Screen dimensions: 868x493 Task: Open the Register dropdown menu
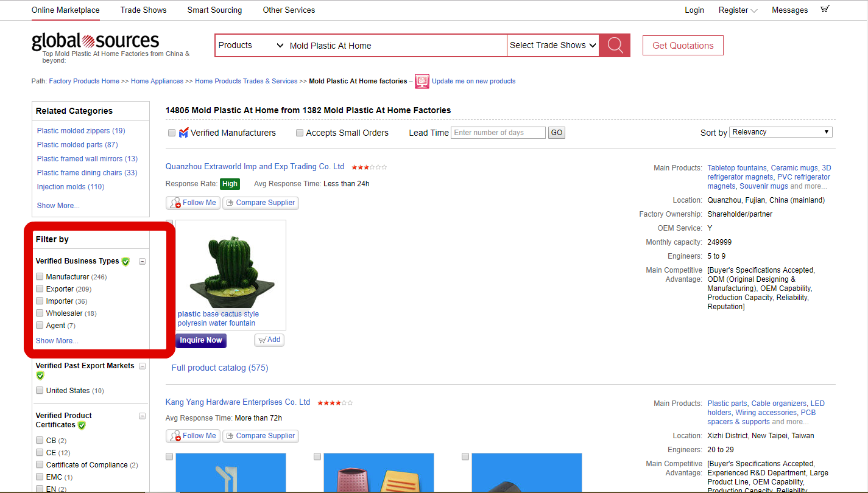738,10
